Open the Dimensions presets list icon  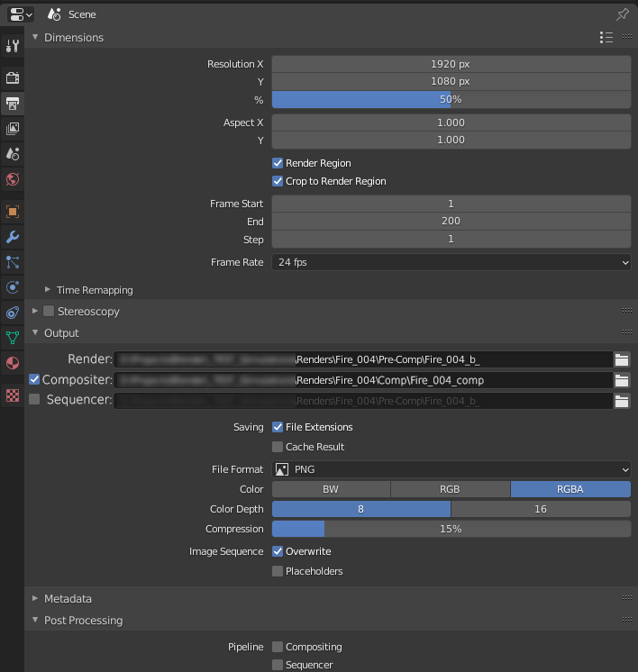(x=606, y=38)
